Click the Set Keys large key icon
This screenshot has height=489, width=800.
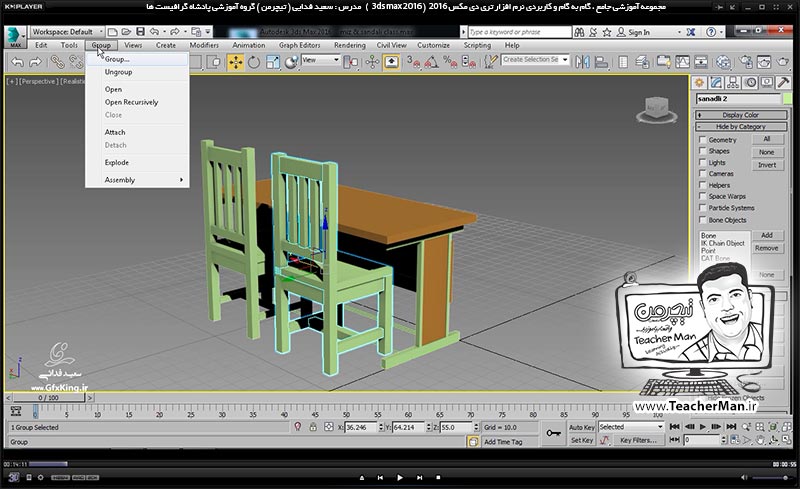(x=553, y=433)
